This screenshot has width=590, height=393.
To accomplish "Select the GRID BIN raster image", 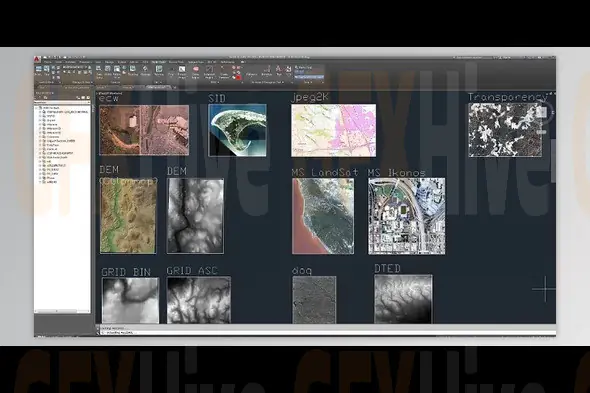I will [131, 300].
